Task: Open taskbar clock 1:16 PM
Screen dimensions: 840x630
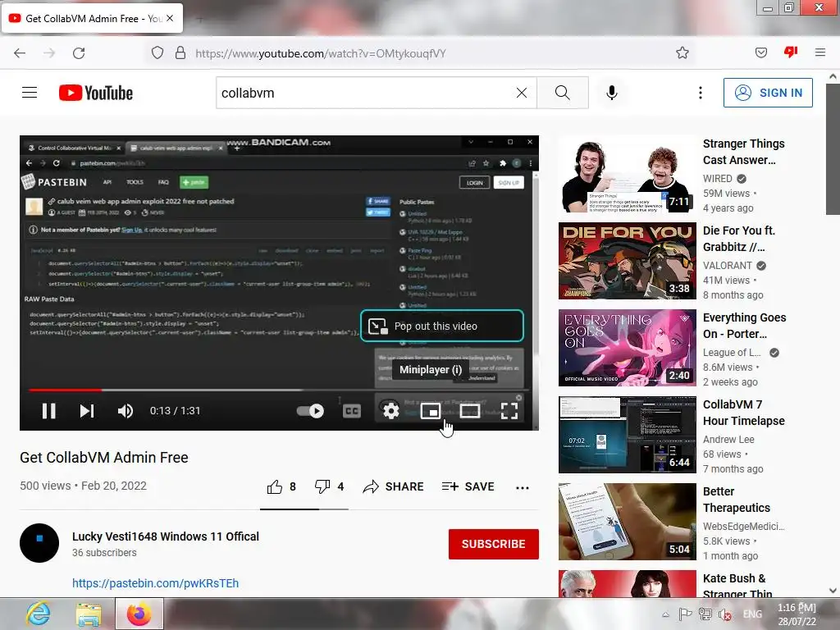Action: tap(797, 614)
